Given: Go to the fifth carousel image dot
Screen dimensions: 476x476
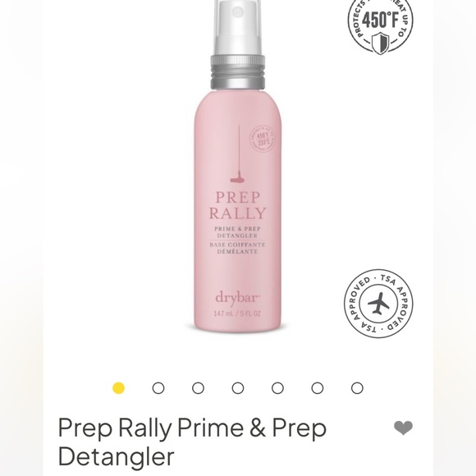Looking at the screenshot, I should [x=277, y=388].
